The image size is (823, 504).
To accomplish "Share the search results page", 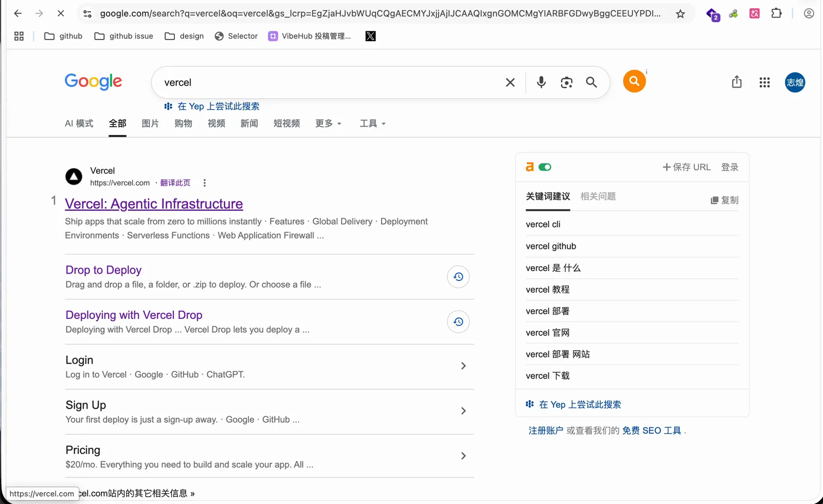I will [x=737, y=82].
